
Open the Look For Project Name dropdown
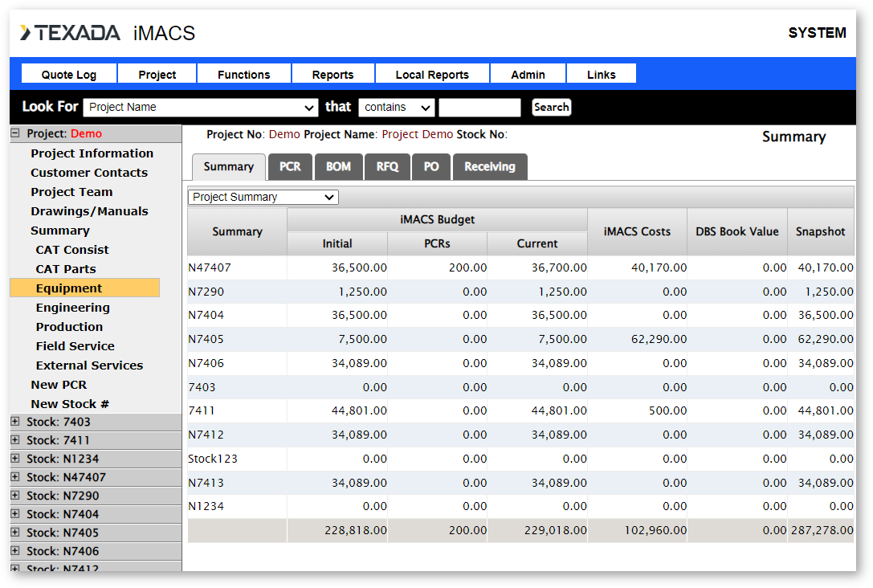(201, 108)
